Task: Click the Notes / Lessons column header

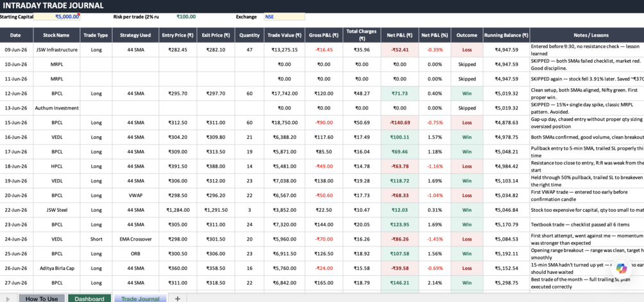Action: click(x=587, y=35)
